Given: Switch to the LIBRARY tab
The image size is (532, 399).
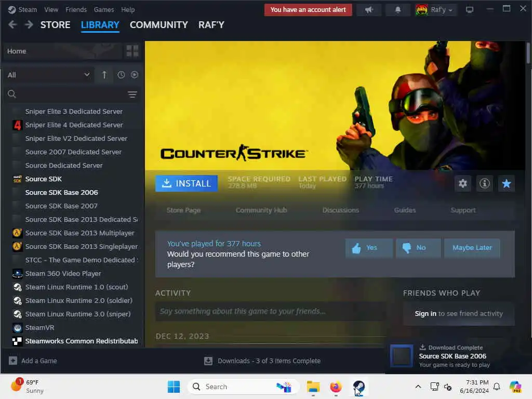Looking at the screenshot, I should 100,25.
